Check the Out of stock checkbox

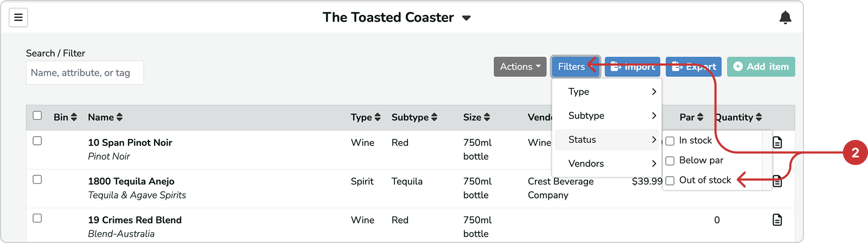(x=670, y=181)
